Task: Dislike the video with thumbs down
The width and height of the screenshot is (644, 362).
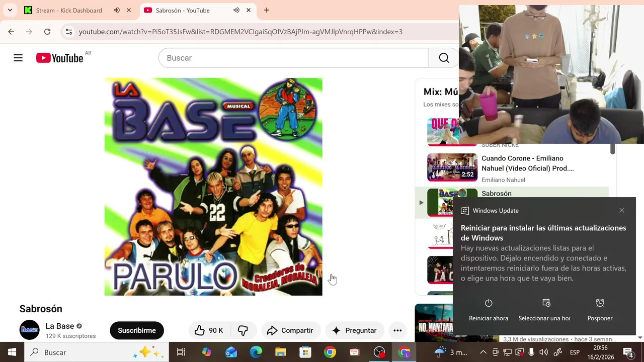Action: click(243, 330)
